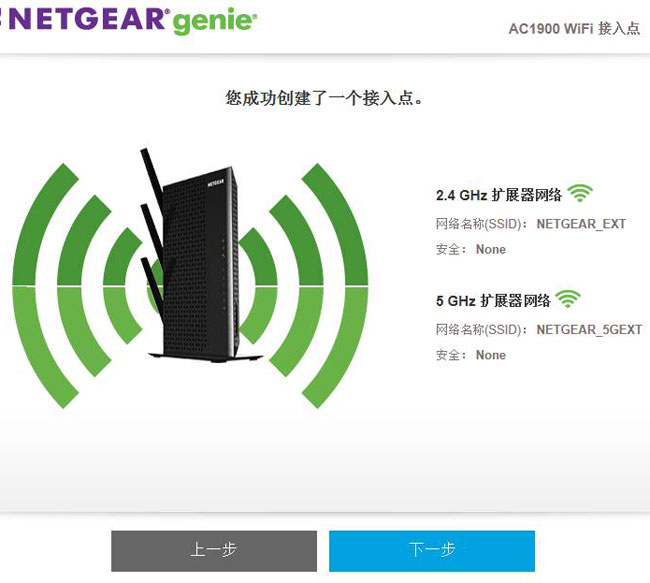This screenshot has height=583, width=650.
Task: Click the AC1900 WiFi 接入点 label
Action: (574, 29)
